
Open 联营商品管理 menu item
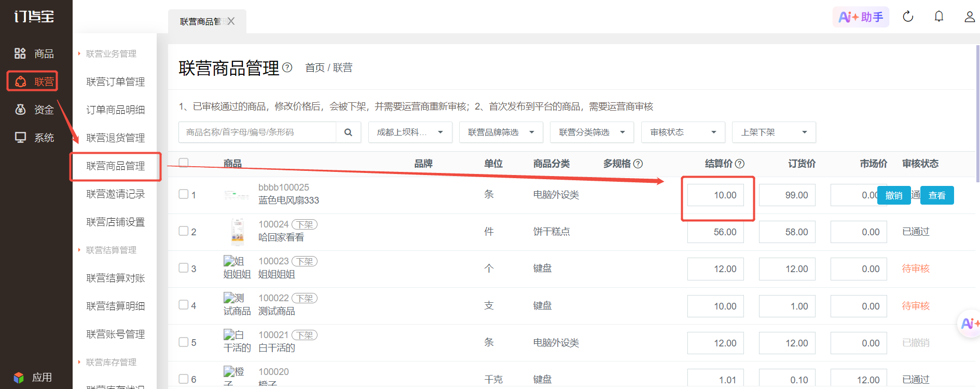(x=115, y=166)
